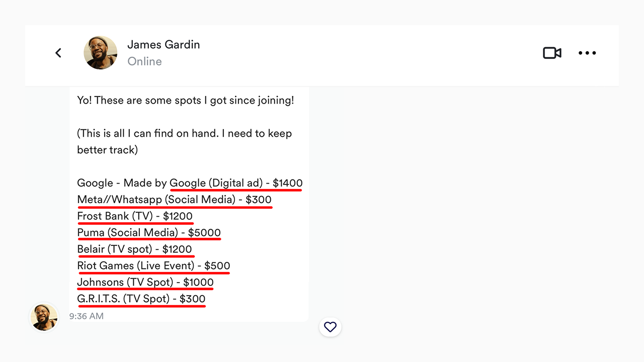
Task: Click the James Gardin name in header
Action: point(164,45)
